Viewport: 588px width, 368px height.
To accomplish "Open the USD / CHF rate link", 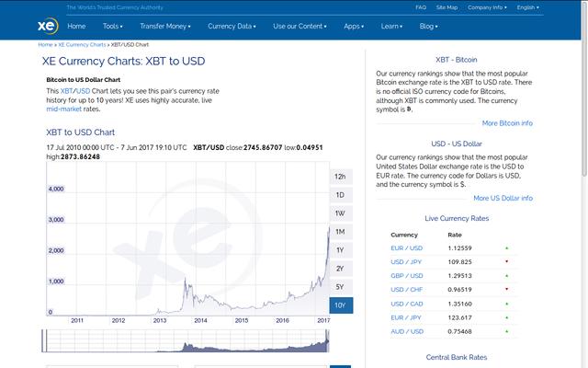I will pyautogui.click(x=406, y=290).
